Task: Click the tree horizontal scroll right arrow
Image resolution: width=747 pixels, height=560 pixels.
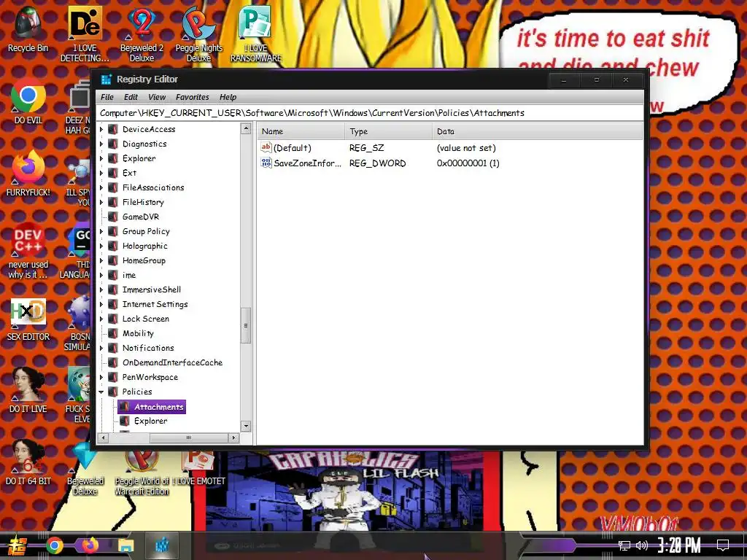Action: [233, 437]
